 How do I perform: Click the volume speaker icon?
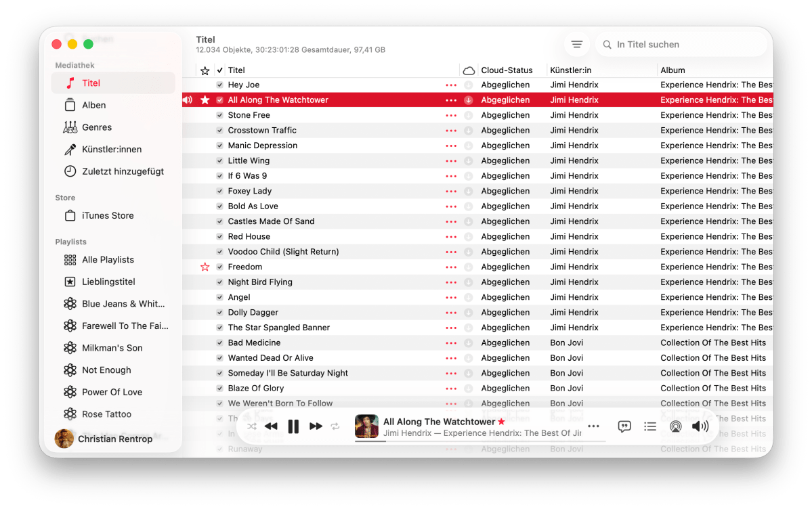[x=700, y=426]
